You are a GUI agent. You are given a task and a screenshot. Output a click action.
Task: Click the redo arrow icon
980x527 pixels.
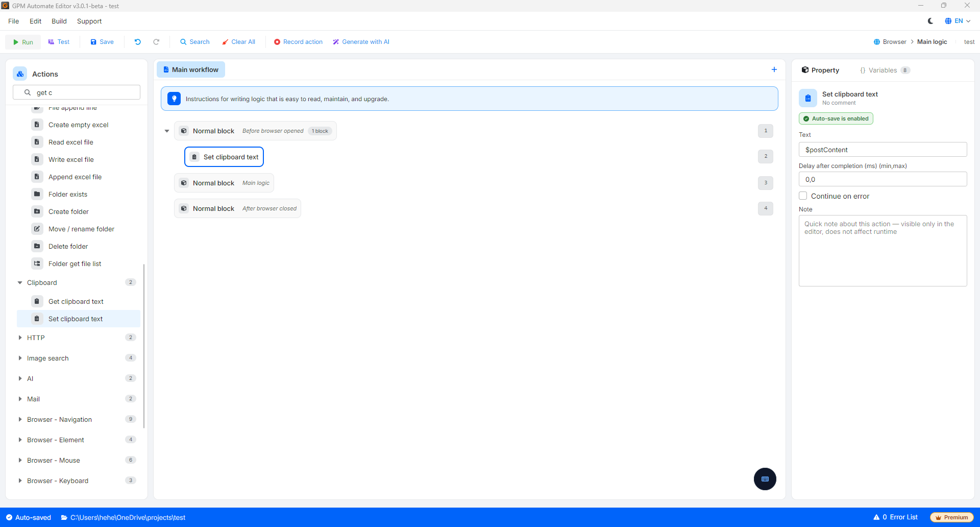(x=156, y=42)
